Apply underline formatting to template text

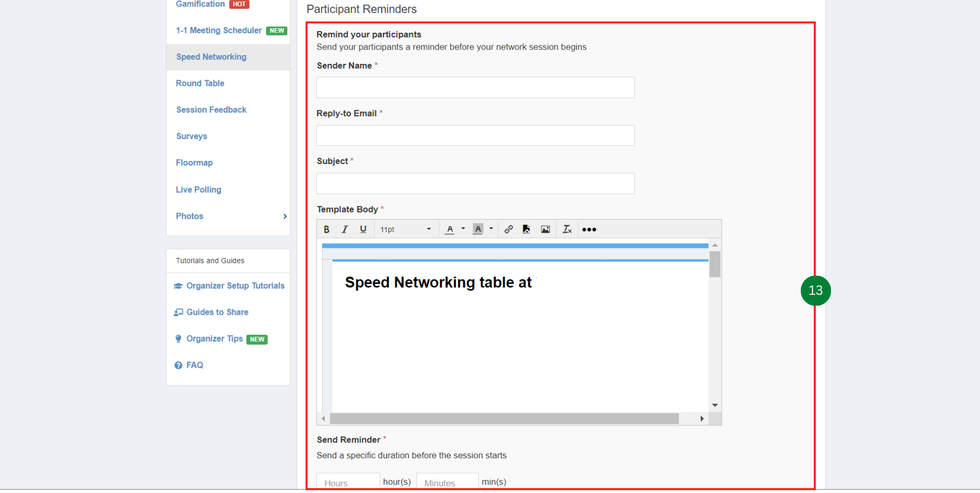click(x=363, y=229)
